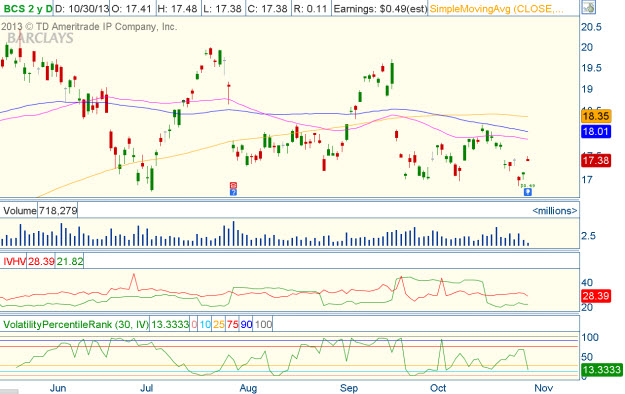
Task: Click the Jun label on the time axis
Action: (x=58, y=388)
